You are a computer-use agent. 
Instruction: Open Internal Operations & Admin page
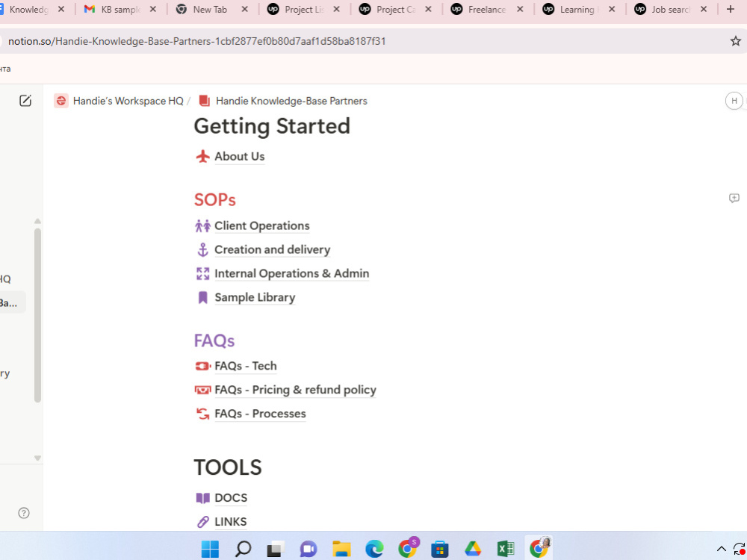[292, 273]
